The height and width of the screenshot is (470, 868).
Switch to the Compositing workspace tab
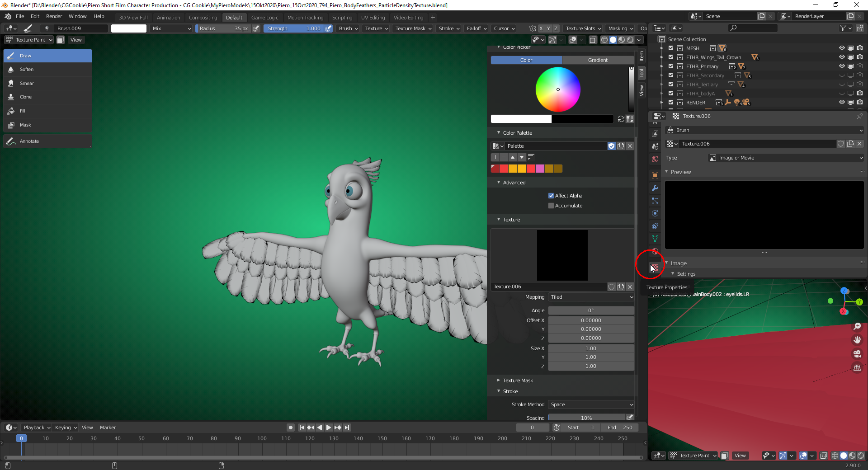pyautogui.click(x=203, y=18)
